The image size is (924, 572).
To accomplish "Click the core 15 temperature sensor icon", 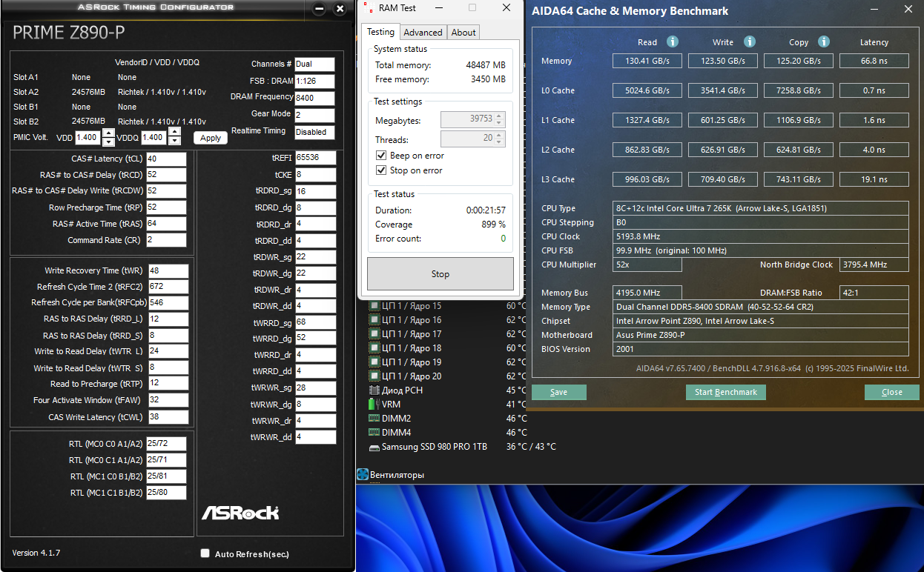I will tap(374, 306).
